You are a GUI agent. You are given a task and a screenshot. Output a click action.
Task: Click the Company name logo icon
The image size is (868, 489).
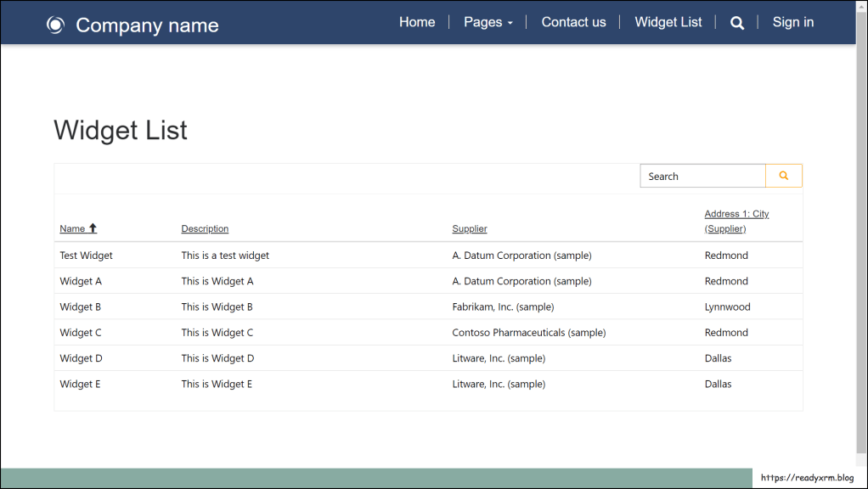pyautogui.click(x=55, y=25)
